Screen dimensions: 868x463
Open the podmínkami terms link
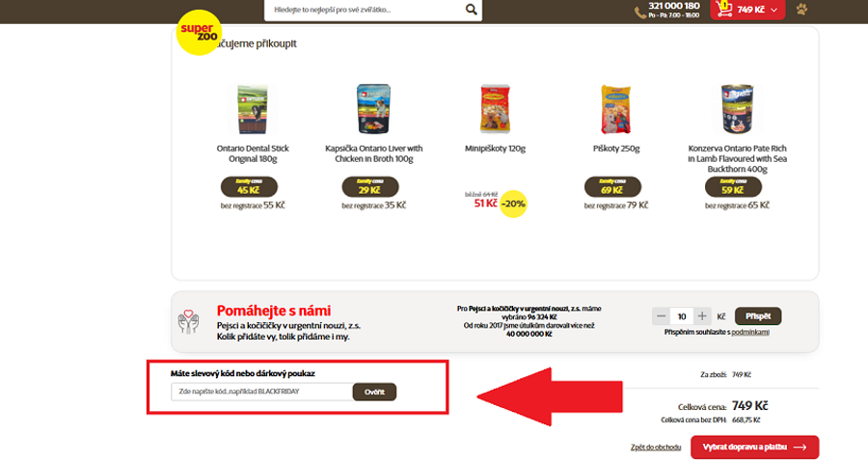coord(750,332)
